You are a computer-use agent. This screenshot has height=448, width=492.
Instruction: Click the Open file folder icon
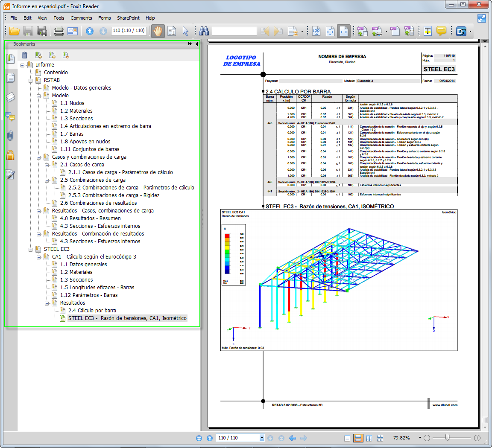[x=14, y=31]
